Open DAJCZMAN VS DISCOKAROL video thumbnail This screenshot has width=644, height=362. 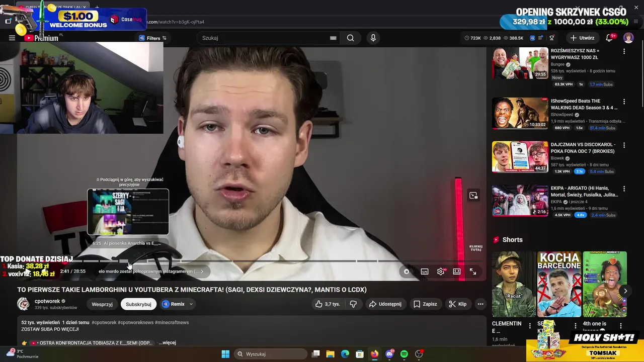(520, 157)
